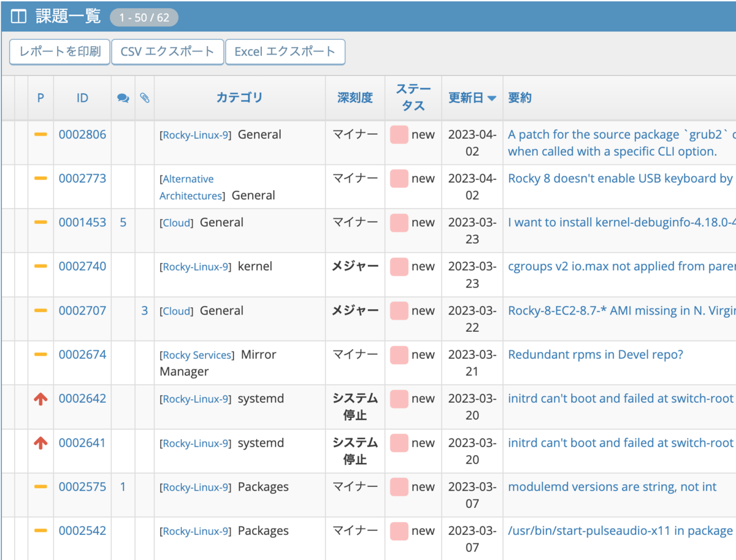Click the sort arrow next to 更新日

click(491, 98)
